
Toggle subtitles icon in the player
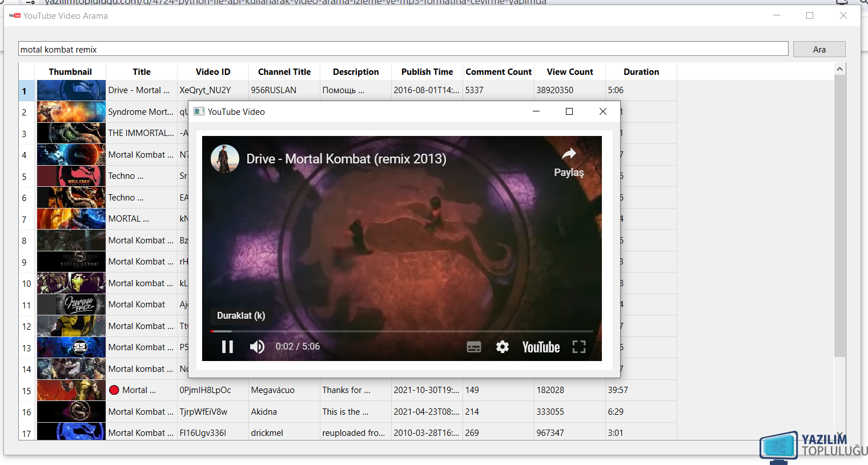click(474, 347)
